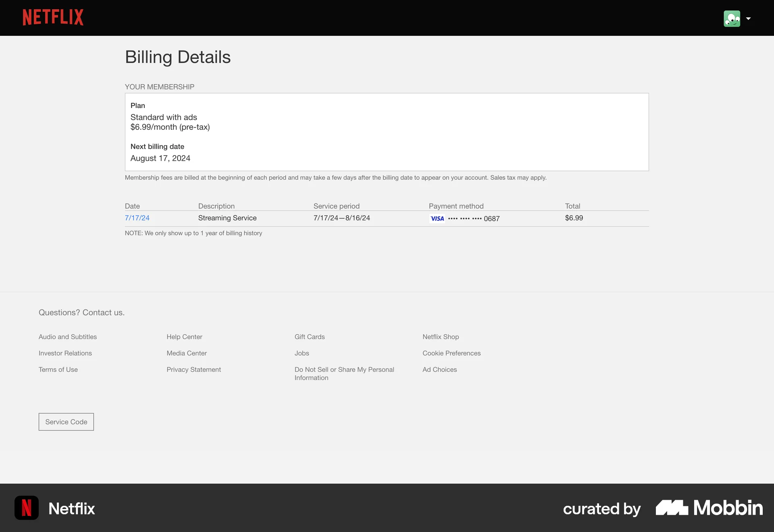Open the Gift Cards page
Image resolution: width=774 pixels, height=532 pixels.
[x=309, y=337]
